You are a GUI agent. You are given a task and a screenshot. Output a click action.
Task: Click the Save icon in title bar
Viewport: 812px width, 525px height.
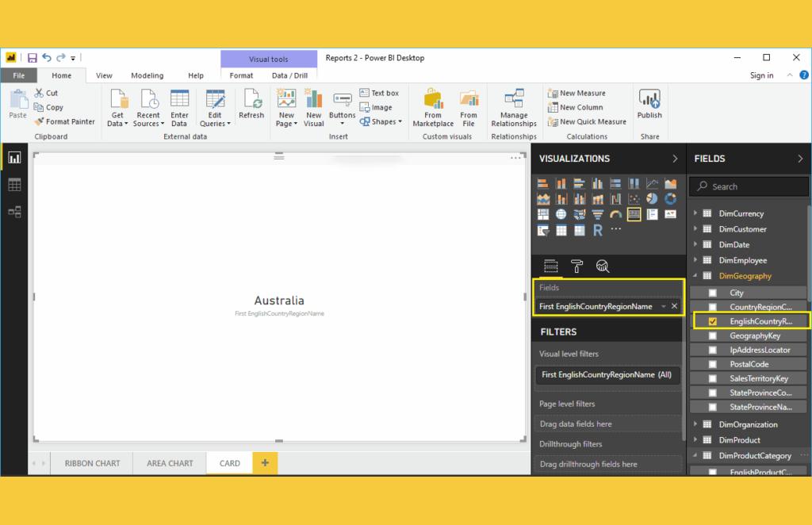click(33, 58)
